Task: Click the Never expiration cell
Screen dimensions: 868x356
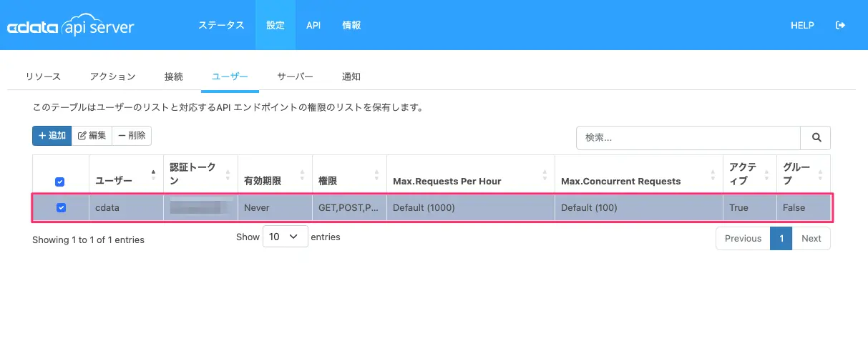Action: 275,207
